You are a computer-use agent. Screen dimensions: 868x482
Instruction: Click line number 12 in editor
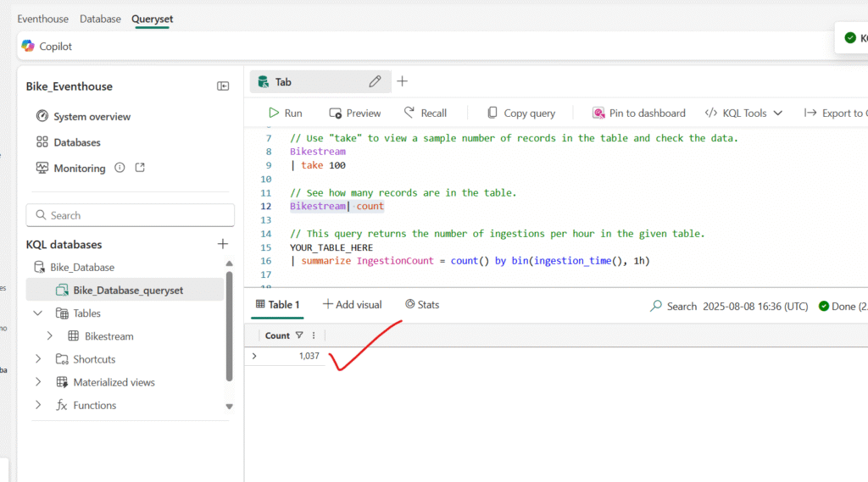coord(265,207)
